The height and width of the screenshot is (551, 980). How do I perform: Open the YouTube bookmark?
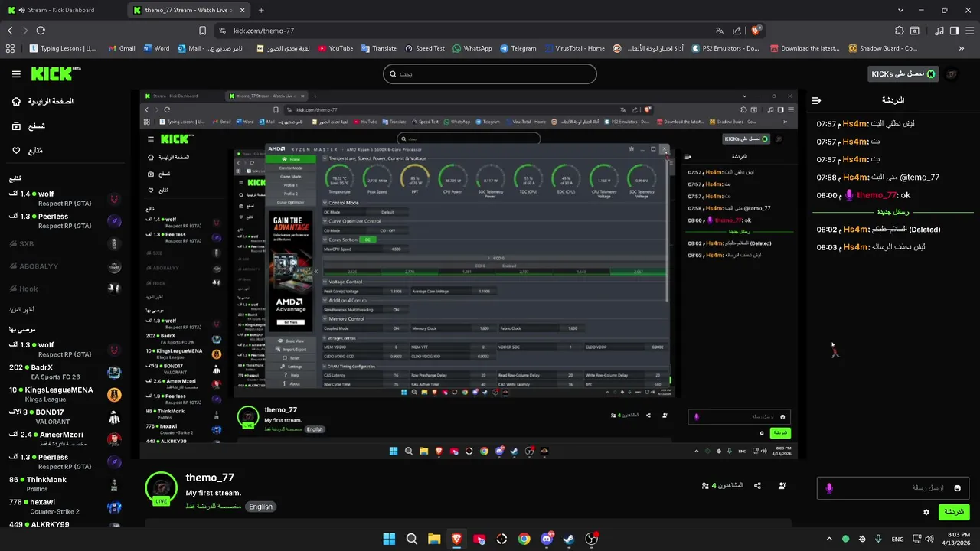point(335,48)
